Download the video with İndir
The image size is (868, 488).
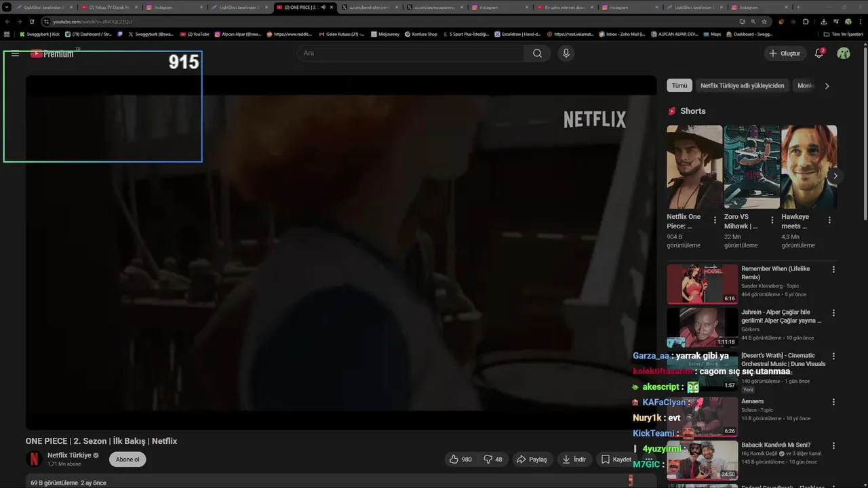point(574,460)
